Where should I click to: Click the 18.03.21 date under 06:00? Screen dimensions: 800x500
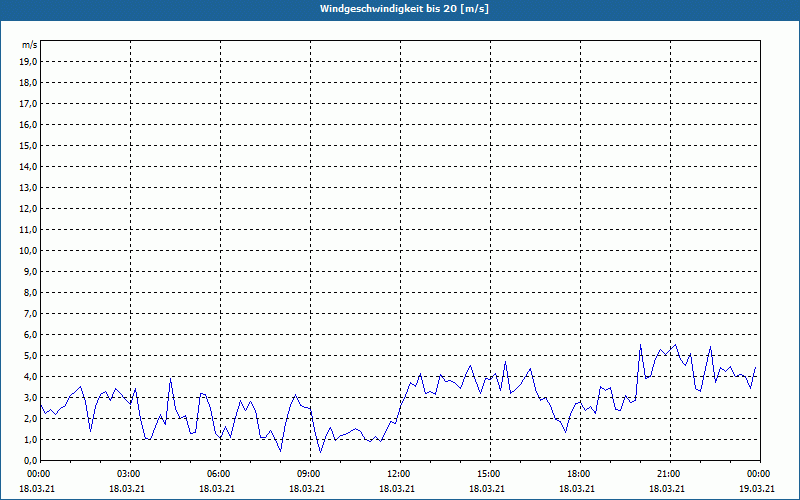(216, 488)
